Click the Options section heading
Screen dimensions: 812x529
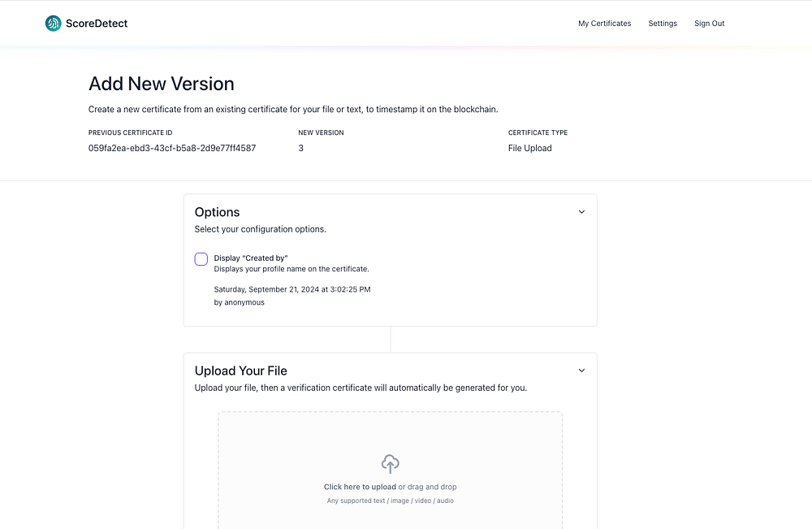[218, 212]
